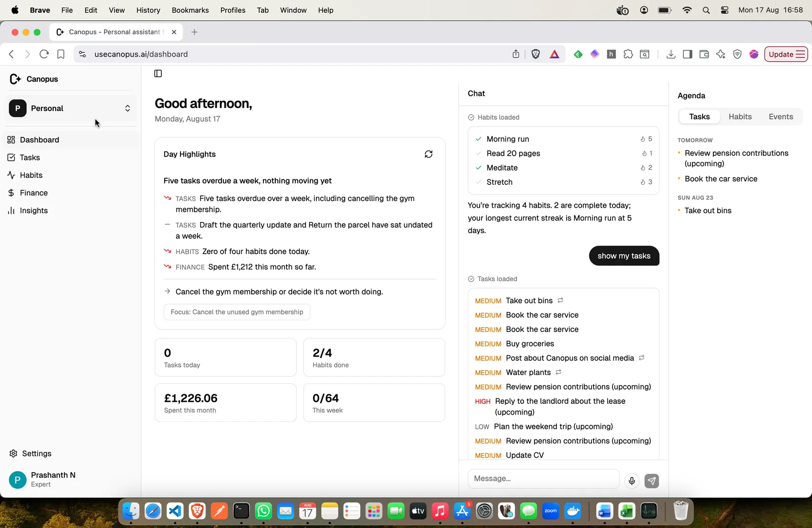Viewport: 812px width, 528px height.
Task: Click the Buy groceries task in chat
Action: tap(530, 344)
